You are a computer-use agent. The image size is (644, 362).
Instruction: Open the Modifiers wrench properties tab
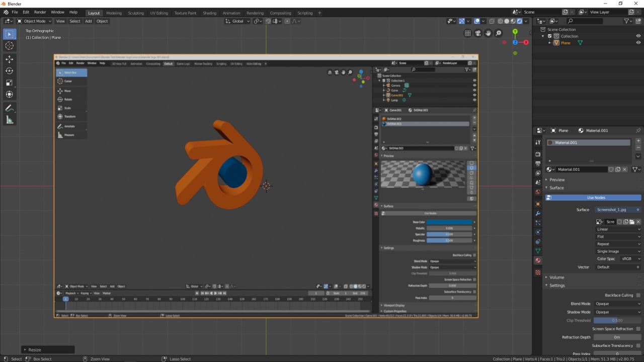(538, 213)
